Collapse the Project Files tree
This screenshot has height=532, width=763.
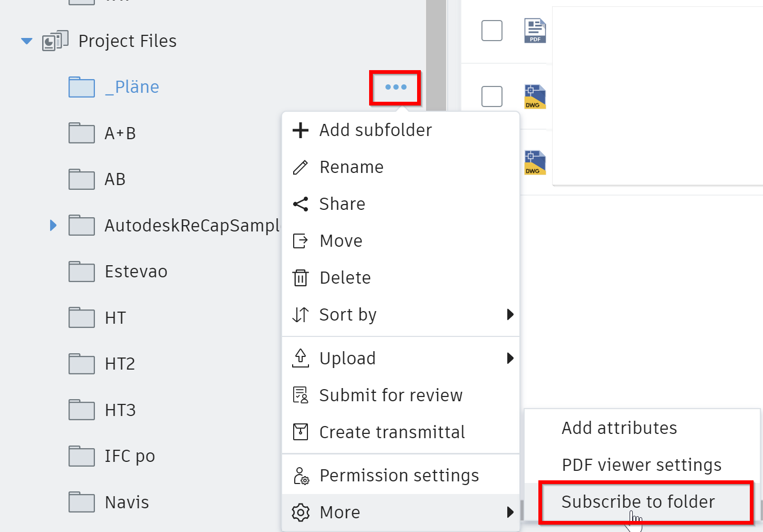tap(26, 41)
